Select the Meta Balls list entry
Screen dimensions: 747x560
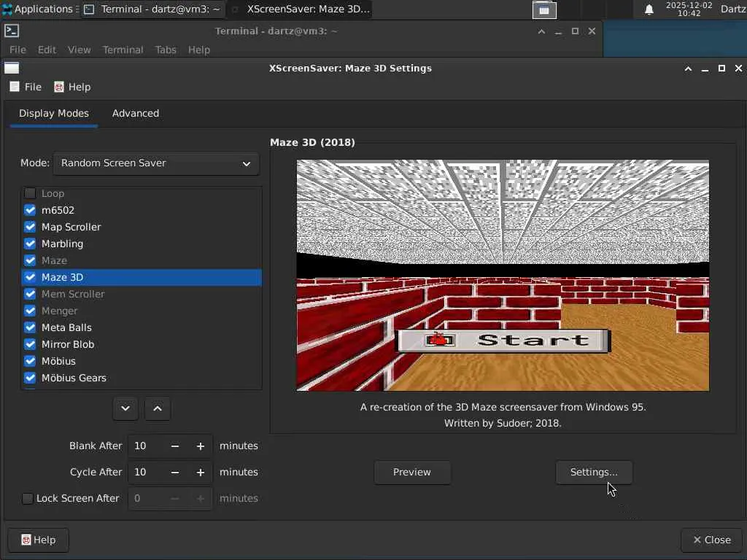142,327
